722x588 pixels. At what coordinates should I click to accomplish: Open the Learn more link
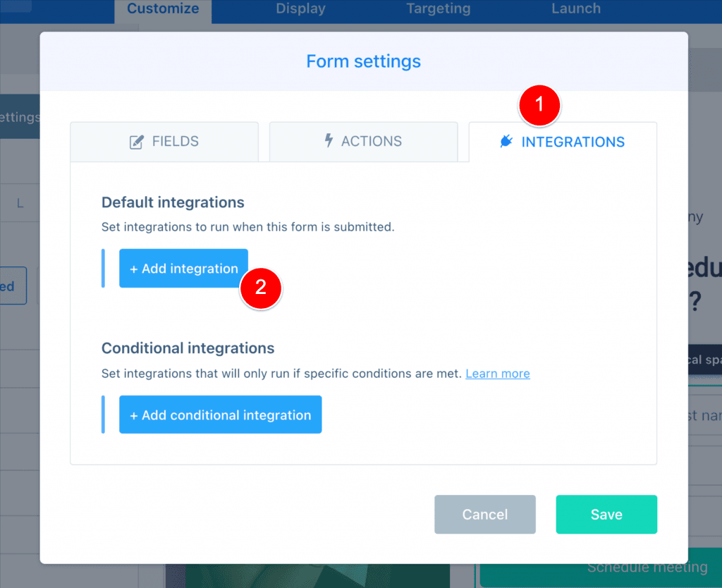click(498, 373)
